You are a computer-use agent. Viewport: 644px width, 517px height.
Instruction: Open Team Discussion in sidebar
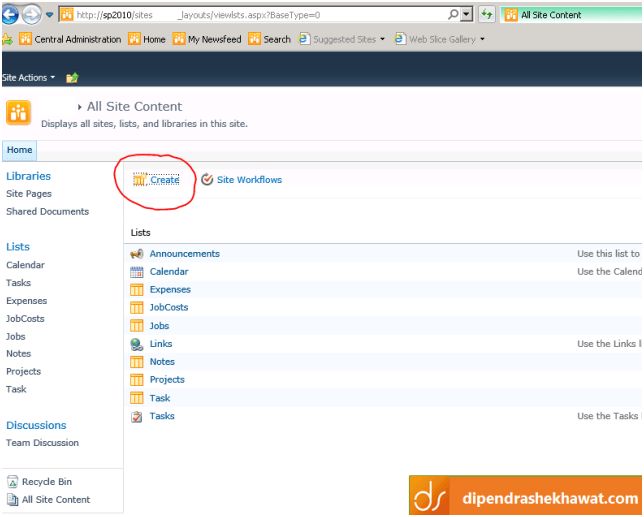tap(42, 443)
